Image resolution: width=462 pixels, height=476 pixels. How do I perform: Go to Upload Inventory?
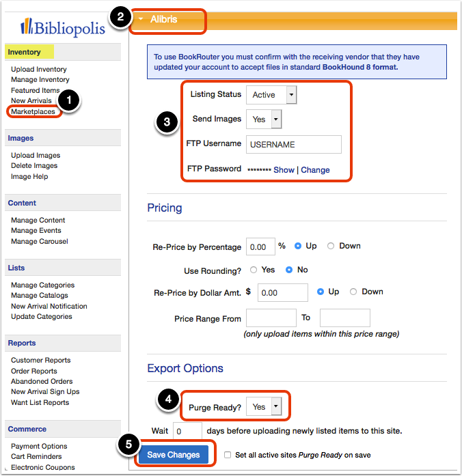tap(39, 69)
